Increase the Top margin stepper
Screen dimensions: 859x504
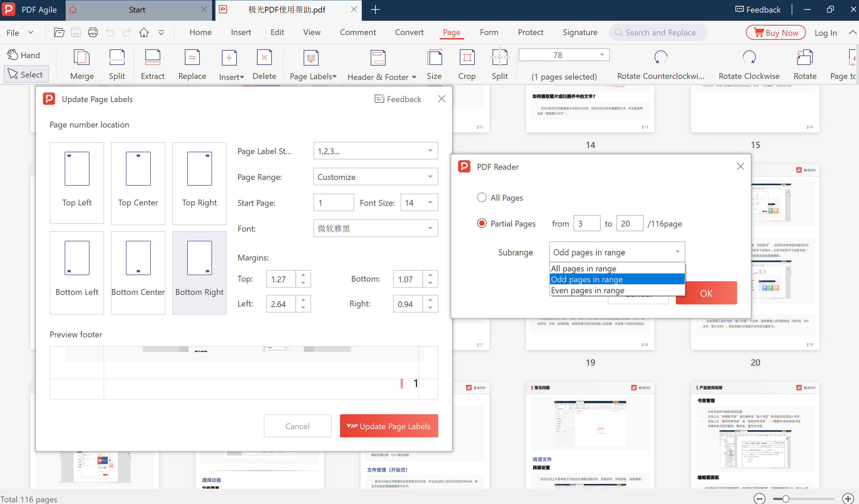click(x=303, y=274)
